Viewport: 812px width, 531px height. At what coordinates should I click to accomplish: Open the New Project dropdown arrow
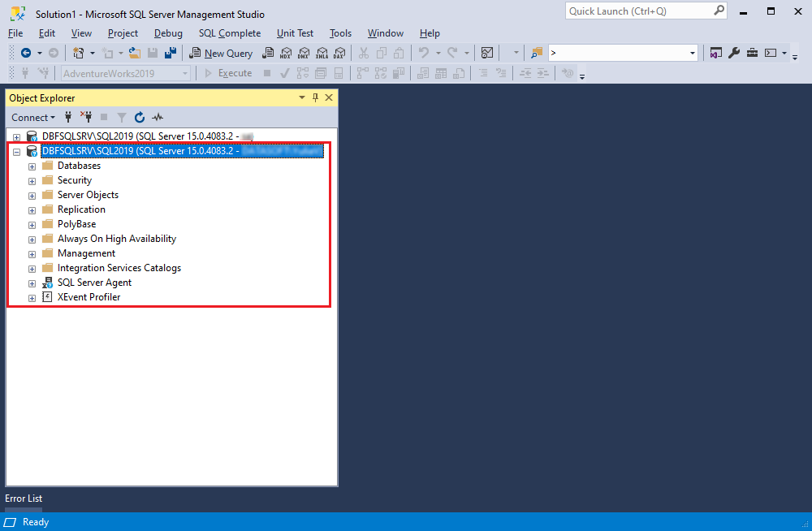click(x=93, y=53)
